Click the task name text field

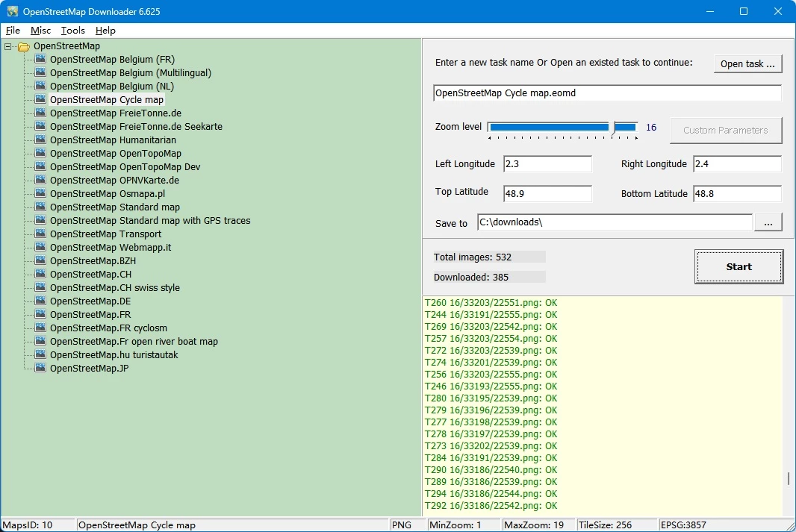[x=607, y=93]
